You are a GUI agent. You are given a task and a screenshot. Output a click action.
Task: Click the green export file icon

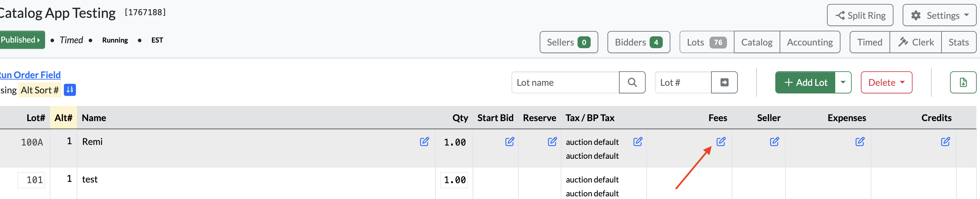click(963, 83)
